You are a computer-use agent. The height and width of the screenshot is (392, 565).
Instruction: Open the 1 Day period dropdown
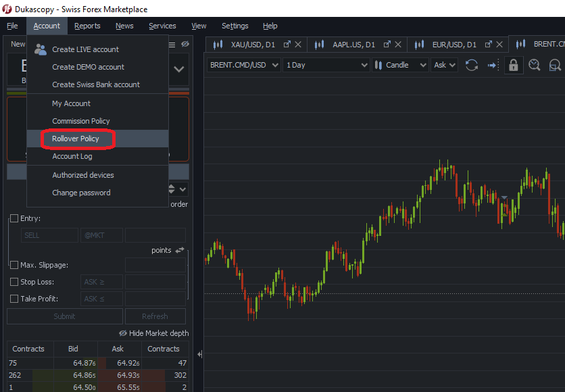pyautogui.click(x=326, y=65)
